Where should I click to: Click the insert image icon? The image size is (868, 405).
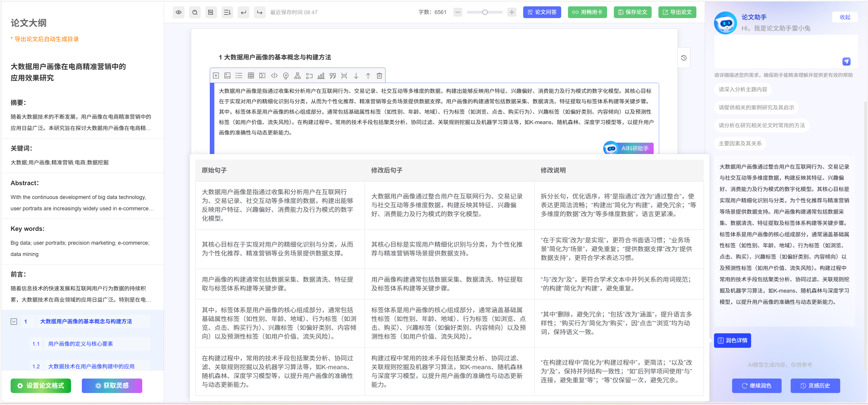point(227,76)
